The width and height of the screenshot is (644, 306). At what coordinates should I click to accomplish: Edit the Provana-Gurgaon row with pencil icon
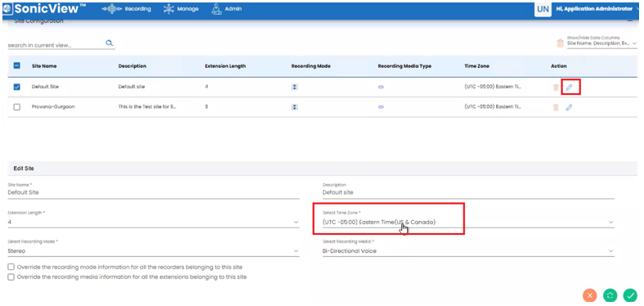pos(569,107)
